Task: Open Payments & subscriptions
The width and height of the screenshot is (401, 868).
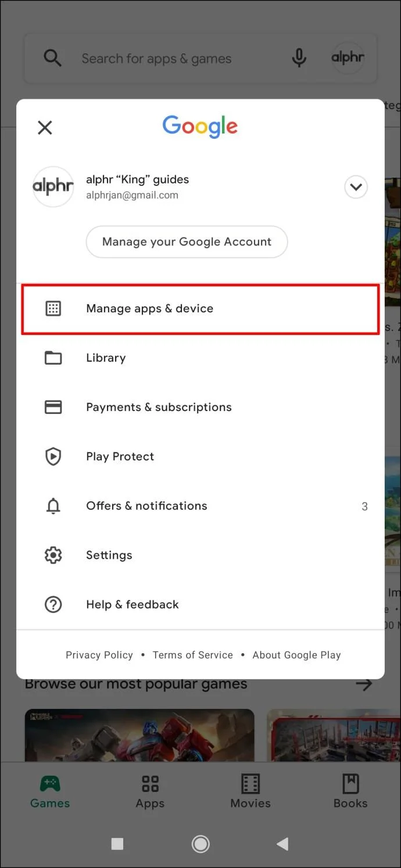Action: [201, 407]
